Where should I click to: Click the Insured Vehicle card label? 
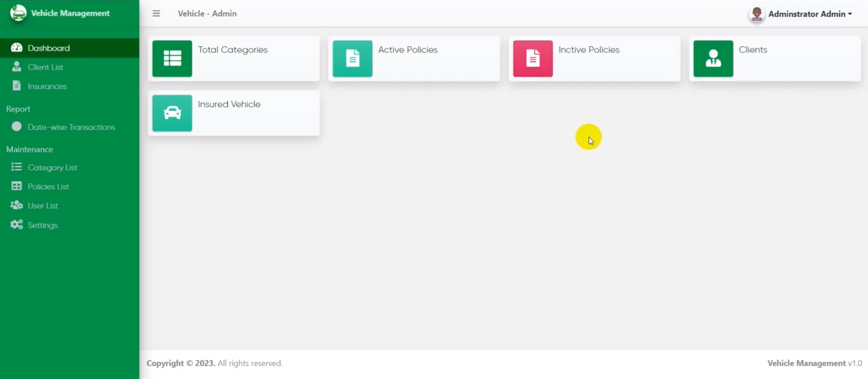[229, 104]
